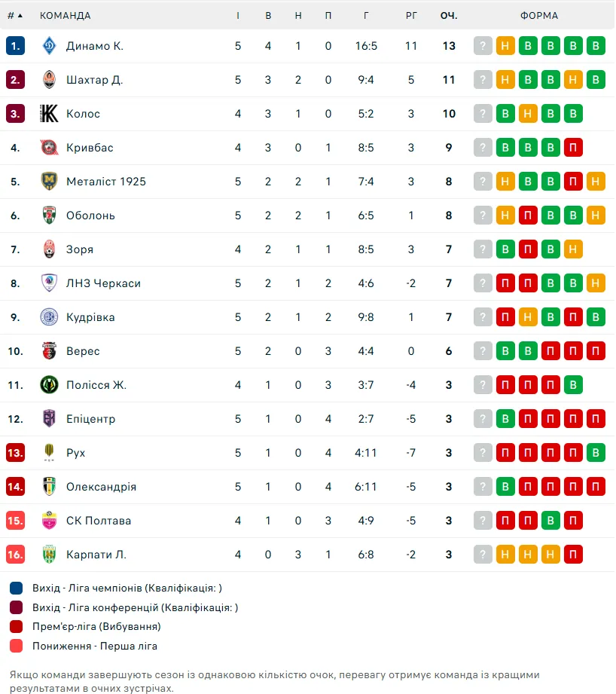Screen dimensions: 616x694
Task: Open Зоря team name link
Action: click(80, 249)
